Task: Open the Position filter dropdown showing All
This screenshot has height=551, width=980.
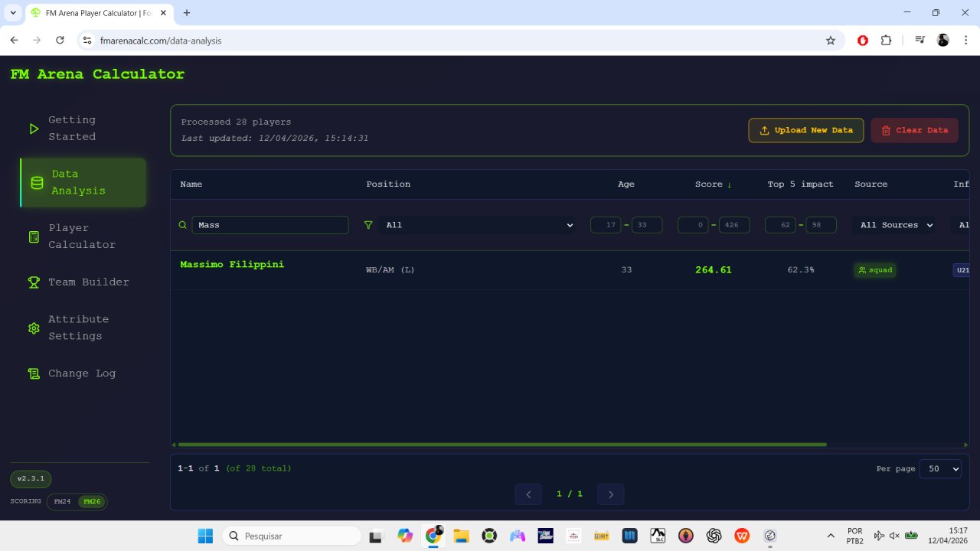Action: tap(479, 225)
